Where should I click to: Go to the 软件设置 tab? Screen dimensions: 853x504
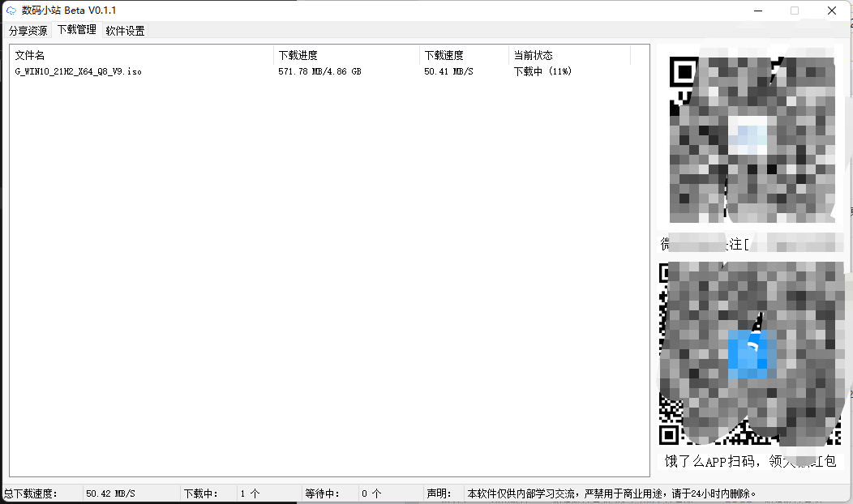[125, 31]
